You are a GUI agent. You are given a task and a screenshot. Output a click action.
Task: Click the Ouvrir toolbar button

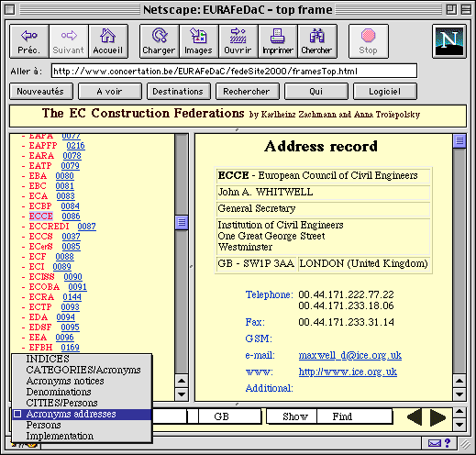tap(238, 41)
